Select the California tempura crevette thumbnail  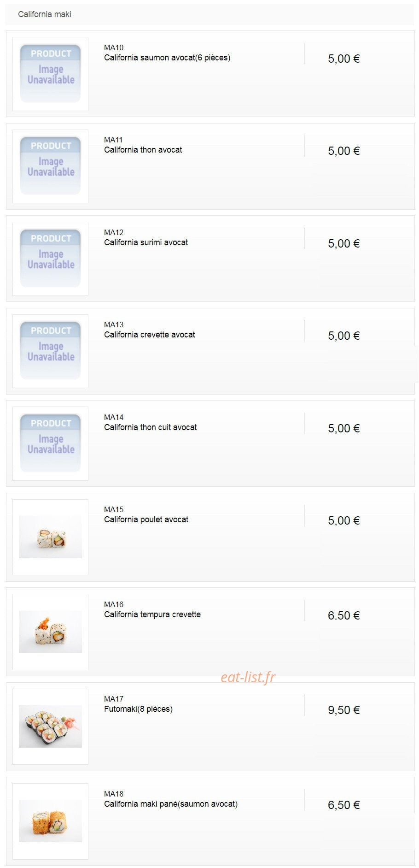(x=50, y=632)
